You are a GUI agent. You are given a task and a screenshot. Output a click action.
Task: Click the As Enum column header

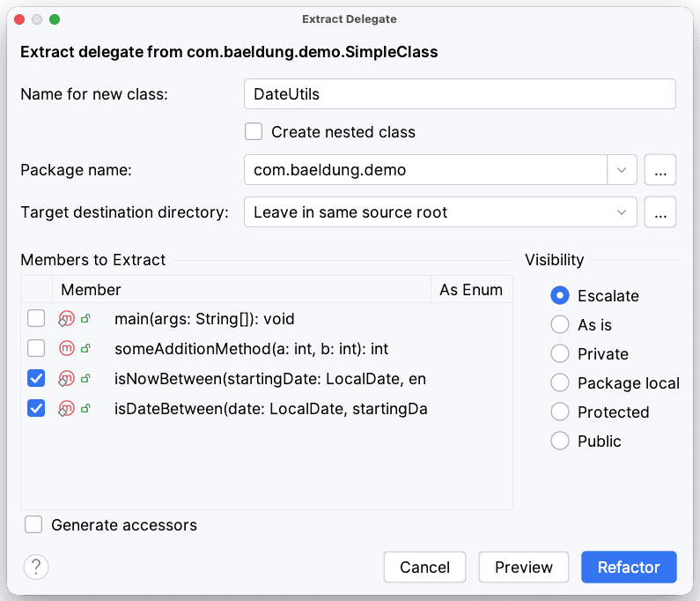[x=471, y=290]
